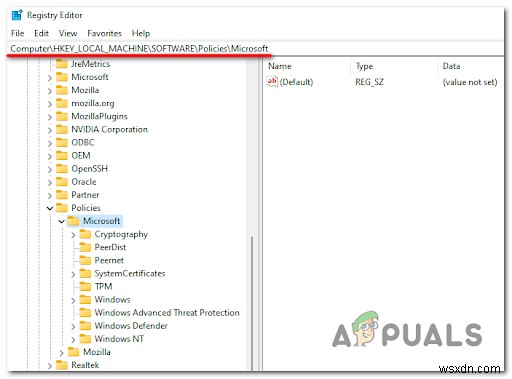Click the NVIDIA Corporation folder icon
This screenshot has height=379, width=512.
tap(62, 129)
